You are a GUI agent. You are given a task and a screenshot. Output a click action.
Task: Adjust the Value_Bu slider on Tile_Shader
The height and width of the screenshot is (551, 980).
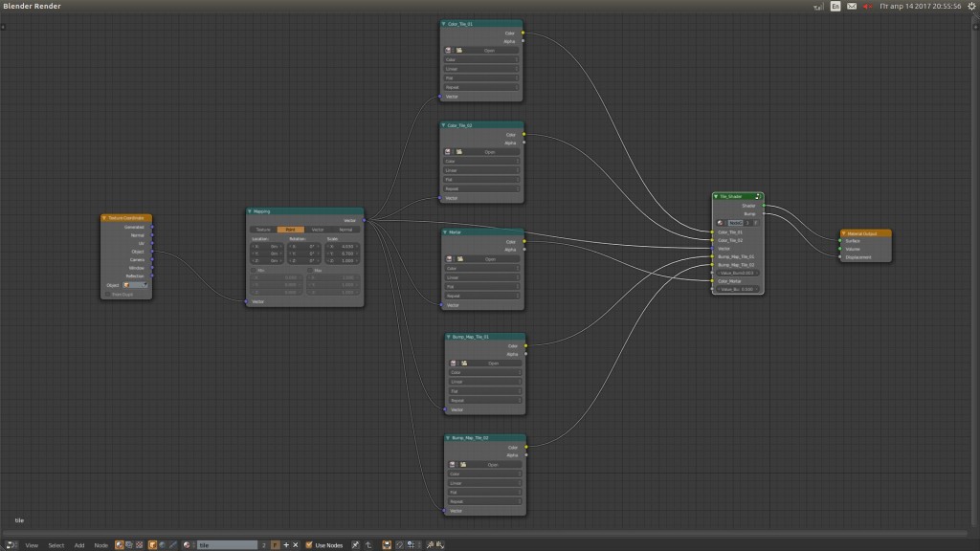[x=737, y=289]
